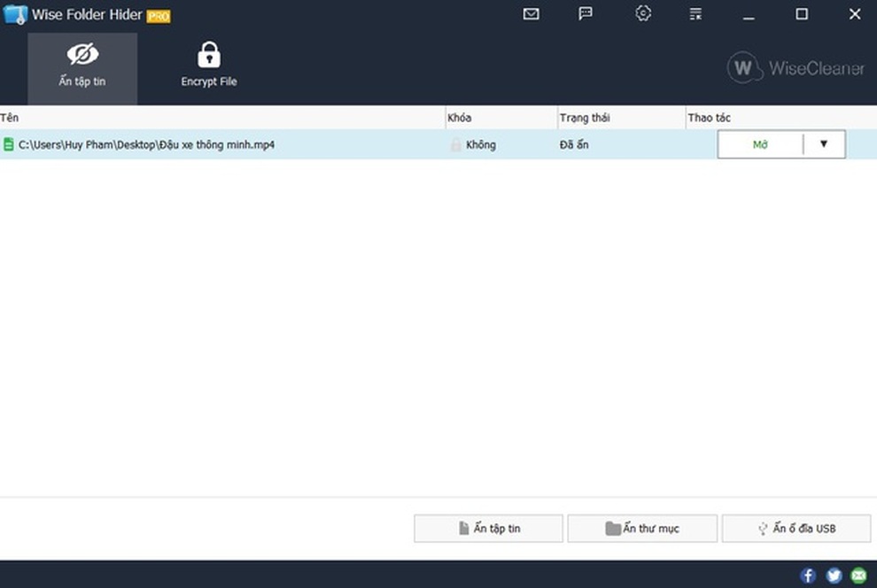
Task: Open the green email icon in footer
Action: tap(858, 575)
